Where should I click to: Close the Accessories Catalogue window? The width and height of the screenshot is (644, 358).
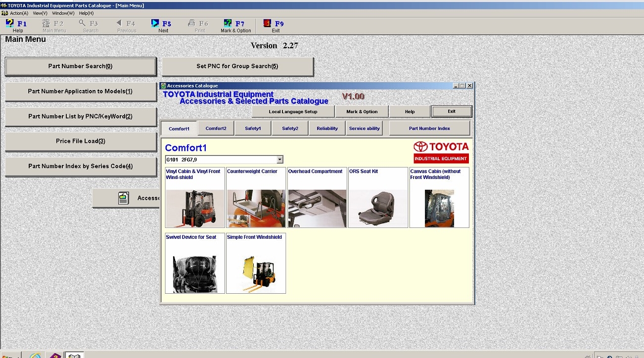tap(469, 86)
